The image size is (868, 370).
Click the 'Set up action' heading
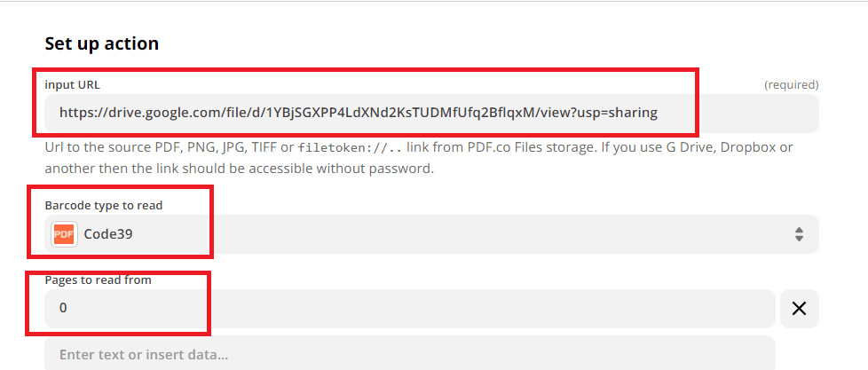102,43
